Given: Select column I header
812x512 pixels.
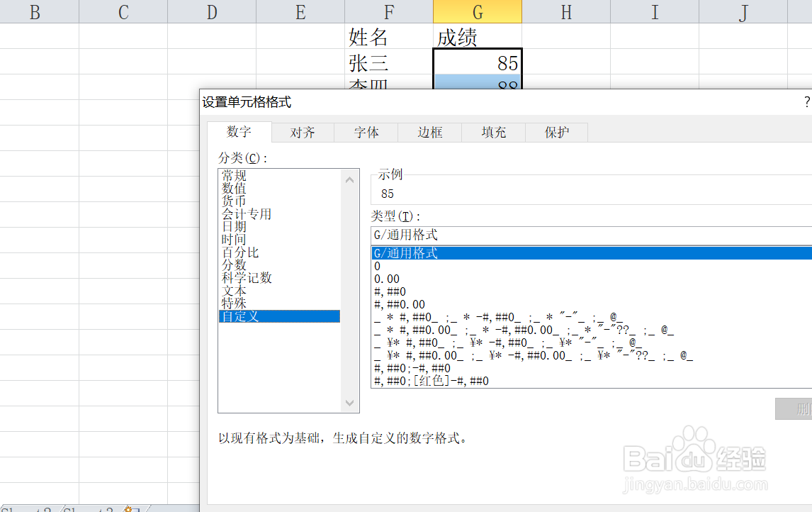Looking at the screenshot, I should pyautogui.click(x=655, y=11).
